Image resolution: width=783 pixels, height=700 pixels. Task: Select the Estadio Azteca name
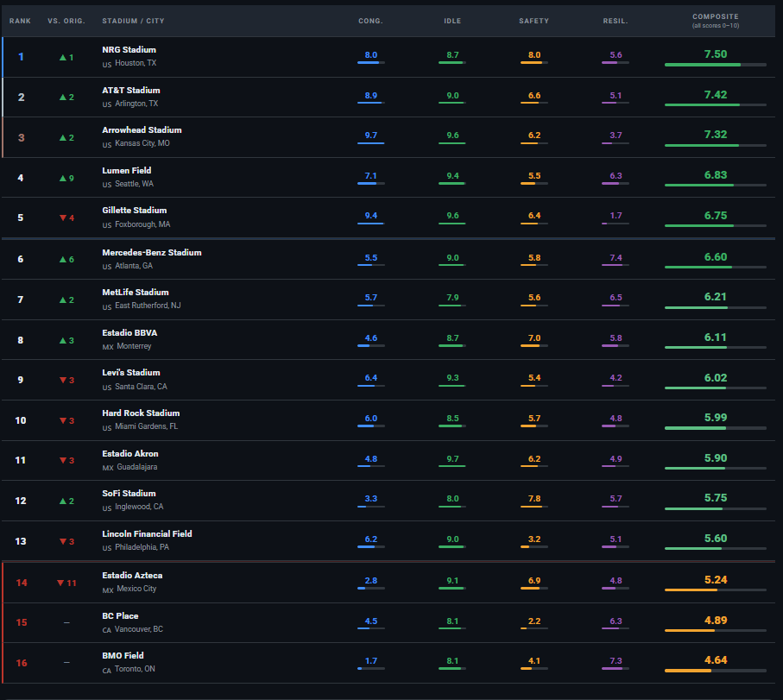pos(132,576)
